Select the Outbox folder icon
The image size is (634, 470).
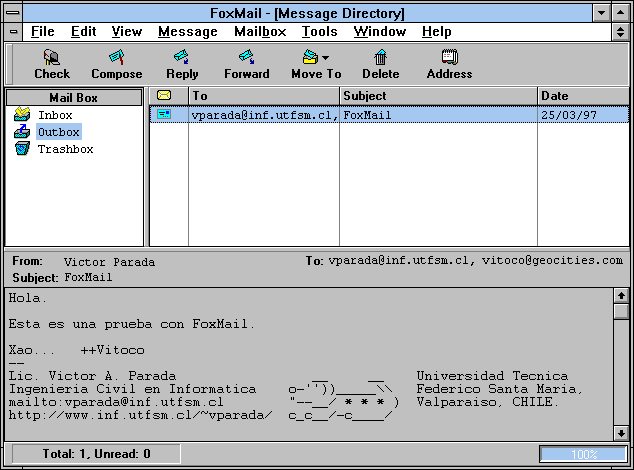click(22, 132)
